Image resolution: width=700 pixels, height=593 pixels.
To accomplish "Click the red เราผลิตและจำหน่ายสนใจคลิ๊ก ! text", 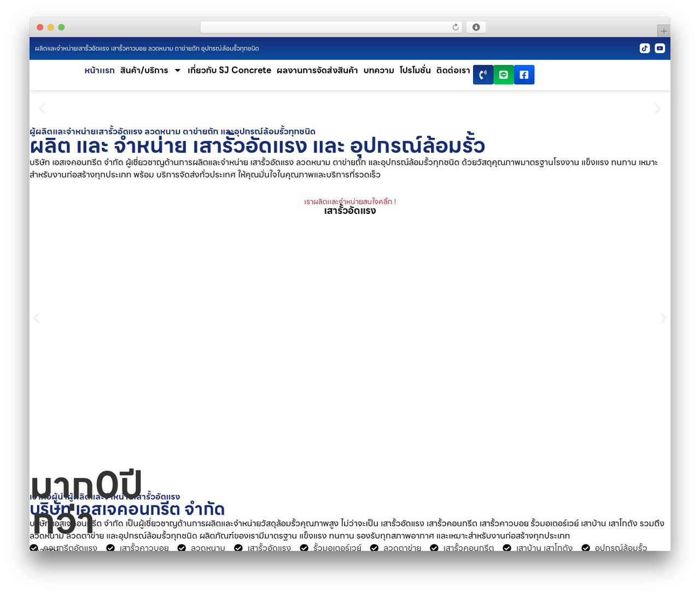I will [350, 201].
